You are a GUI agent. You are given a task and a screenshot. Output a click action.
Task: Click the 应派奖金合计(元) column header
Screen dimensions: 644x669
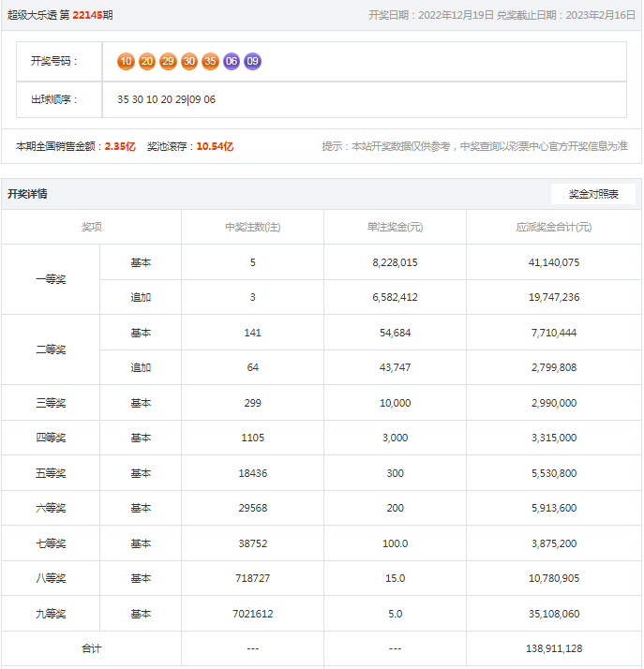click(x=553, y=227)
